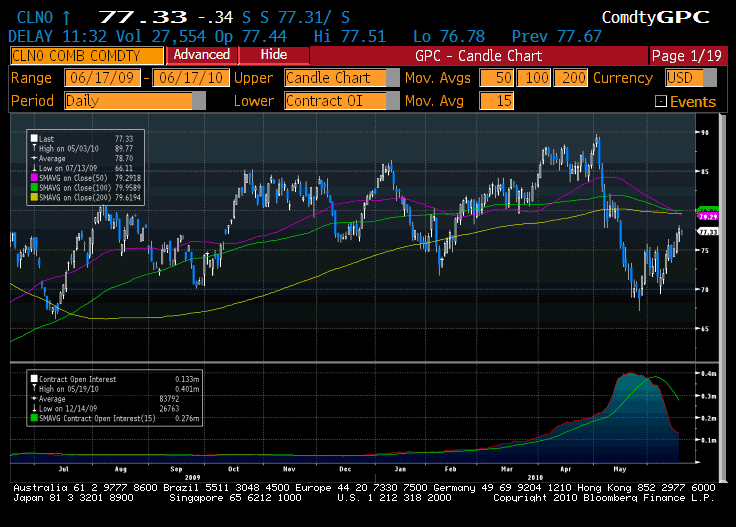The image size is (736, 527).
Task: Click the High on 05/03/10 legend marker
Action: (x=34, y=148)
